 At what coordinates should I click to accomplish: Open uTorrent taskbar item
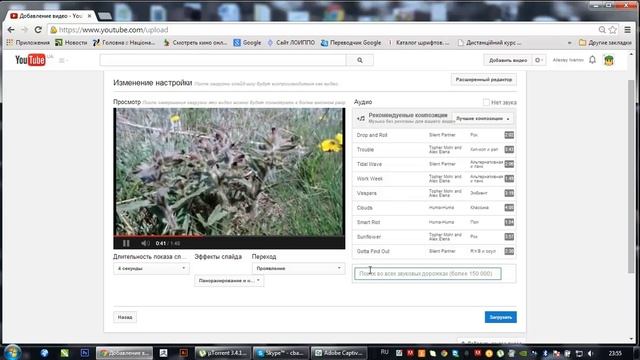click(x=222, y=353)
